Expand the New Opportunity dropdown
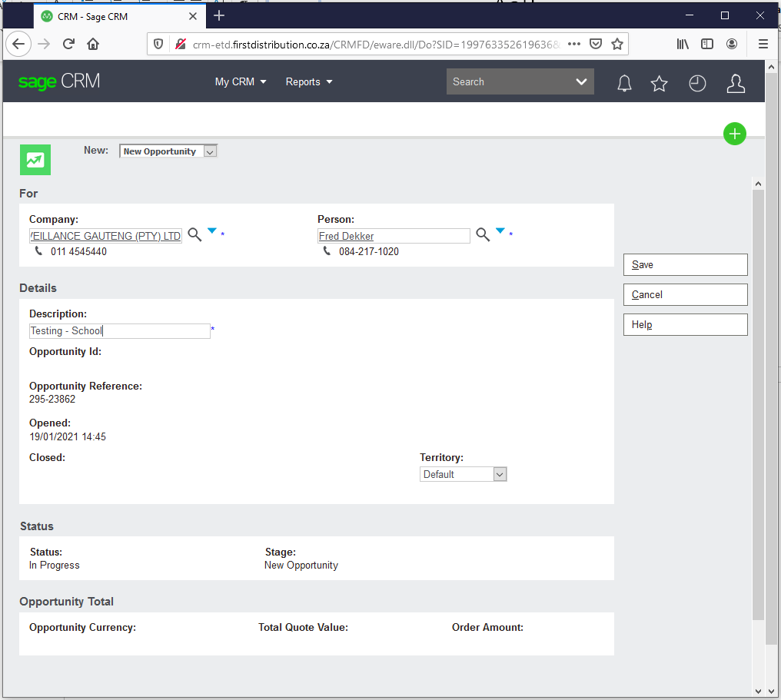 click(210, 152)
